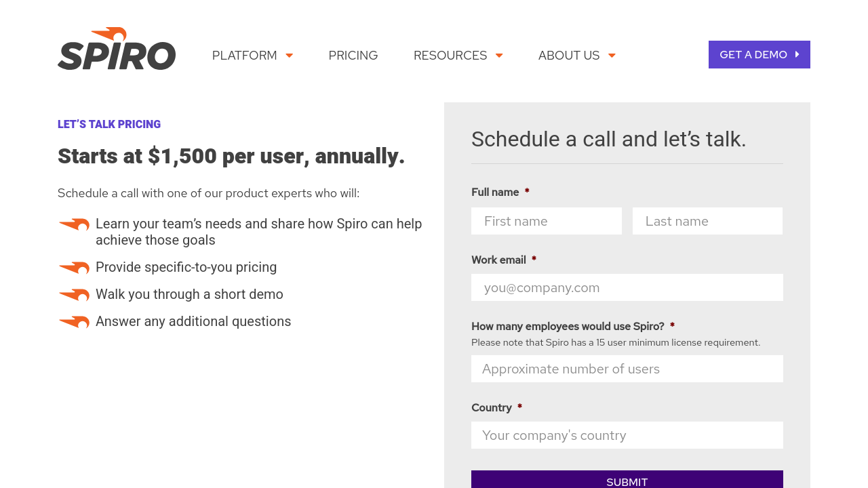
Task: Click the Spiro logo
Action: (117, 49)
